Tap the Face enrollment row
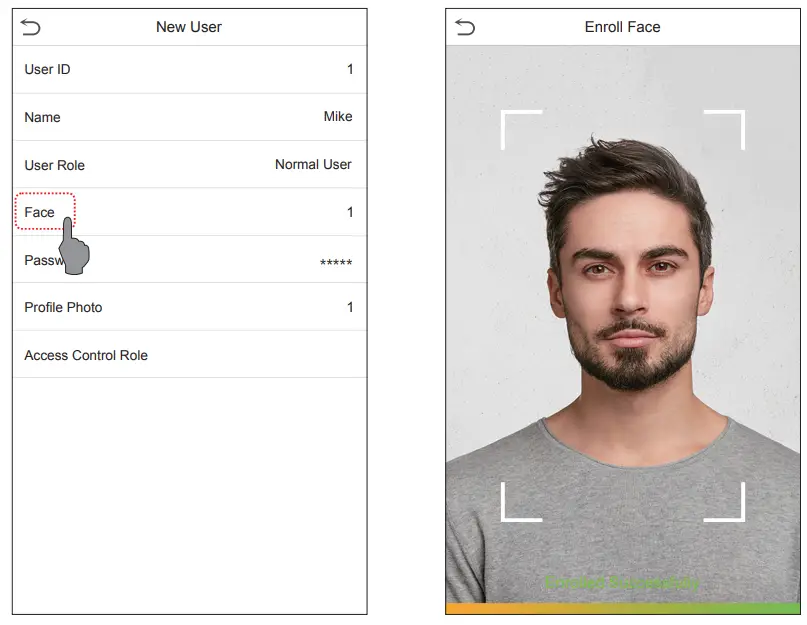Screen dimensions: 807x625 click(x=189, y=212)
